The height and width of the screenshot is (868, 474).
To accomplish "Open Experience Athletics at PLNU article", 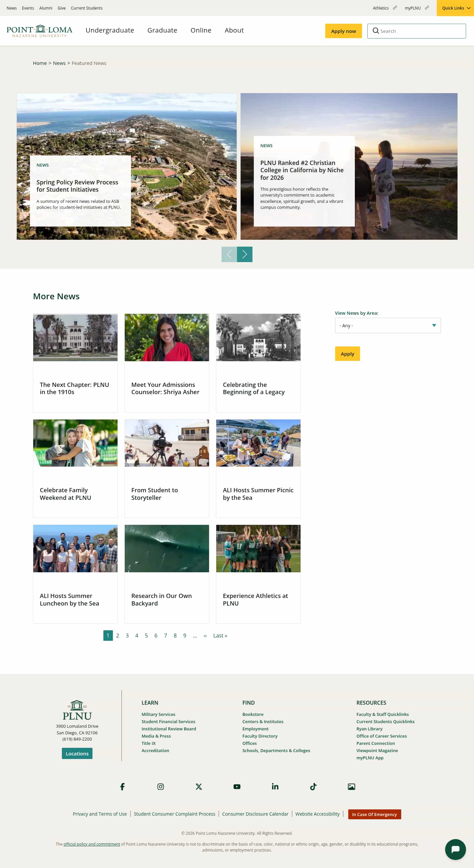I will coord(255,599).
